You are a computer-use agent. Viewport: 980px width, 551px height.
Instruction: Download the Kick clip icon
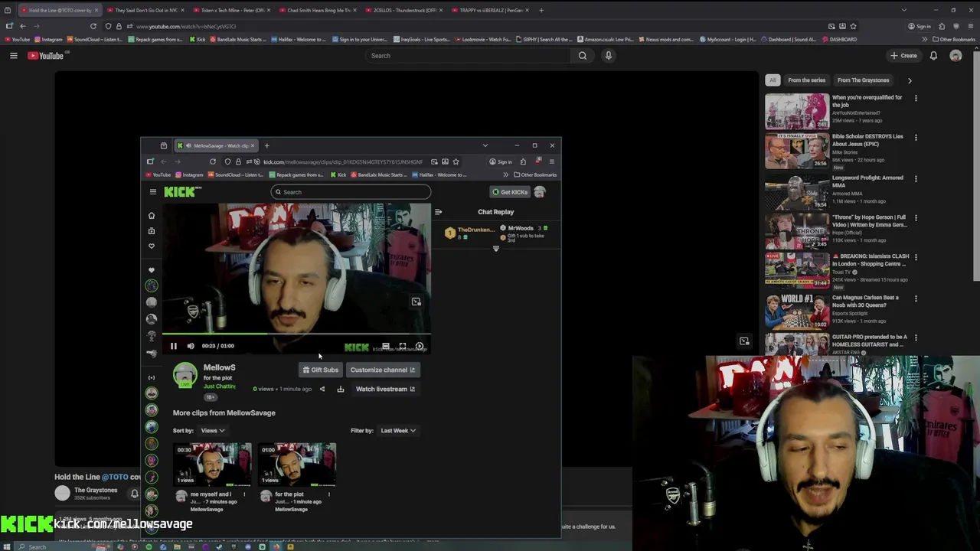pos(341,389)
